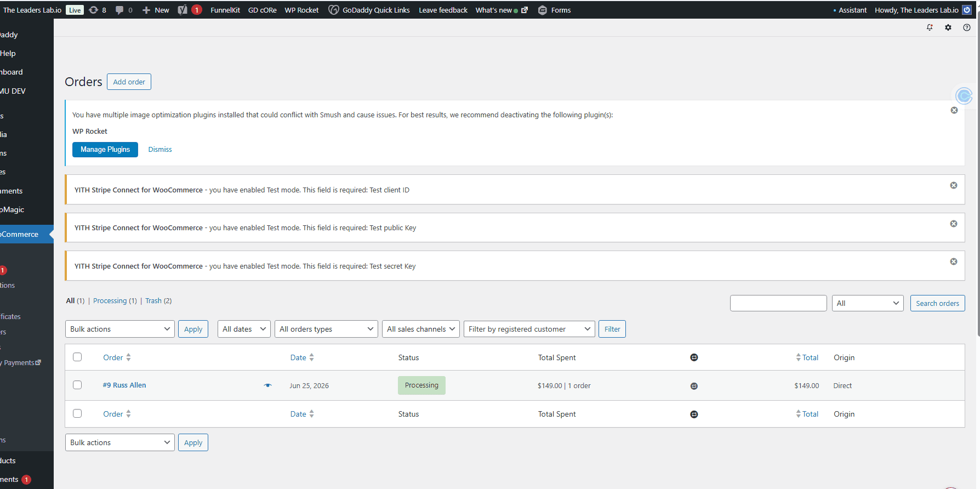Show the All (1) orders view
The width and height of the screenshot is (980, 489).
click(x=75, y=301)
